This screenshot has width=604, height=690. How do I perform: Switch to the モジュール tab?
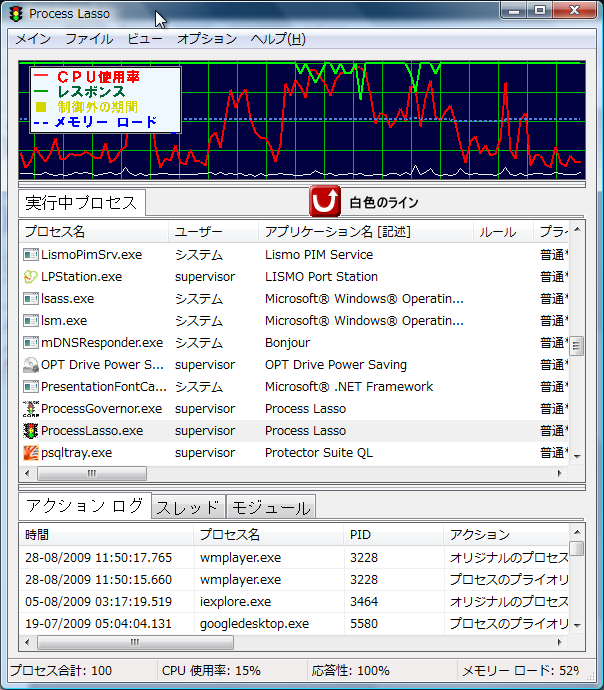pos(271,507)
